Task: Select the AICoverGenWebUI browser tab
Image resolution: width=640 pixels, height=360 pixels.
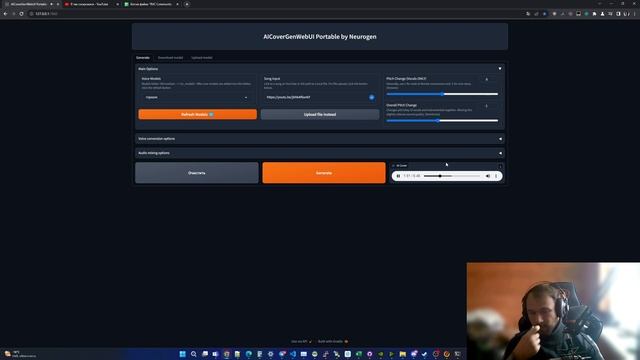Action: click(x=32, y=4)
